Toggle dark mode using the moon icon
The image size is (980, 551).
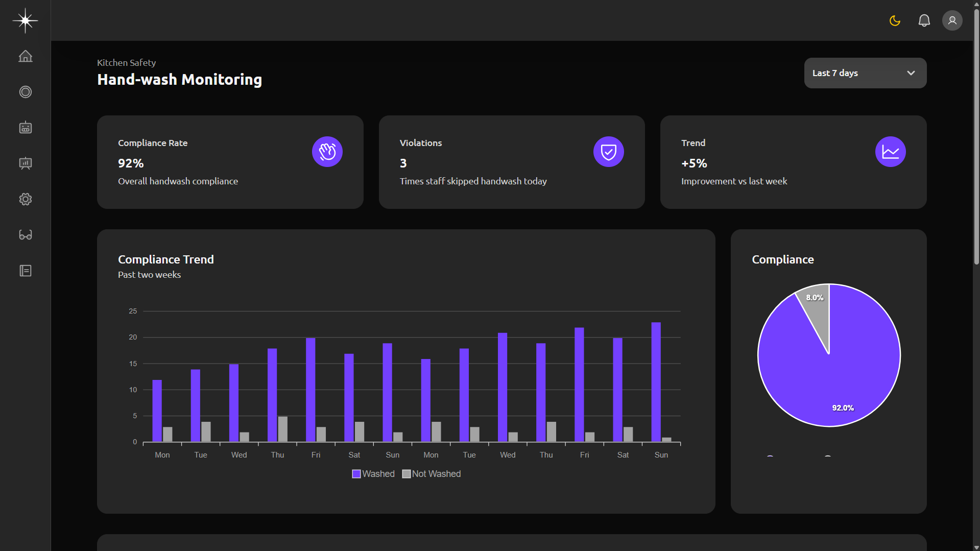[x=895, y=20]
